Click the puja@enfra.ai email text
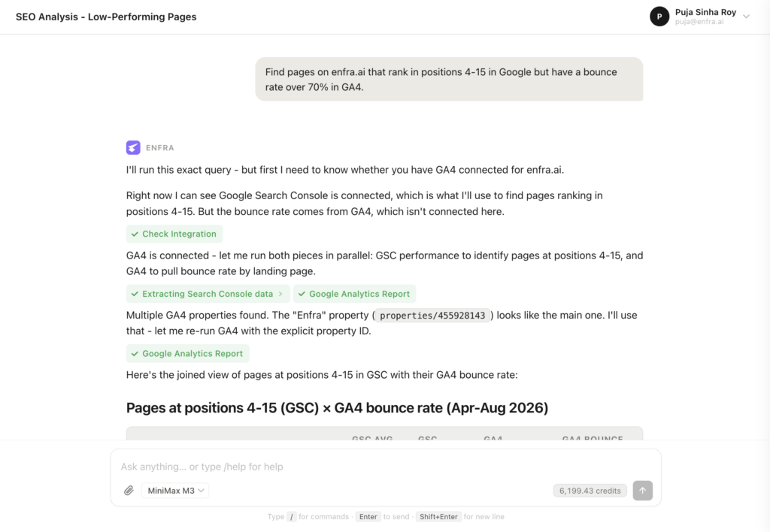 [x=699, y=22]
